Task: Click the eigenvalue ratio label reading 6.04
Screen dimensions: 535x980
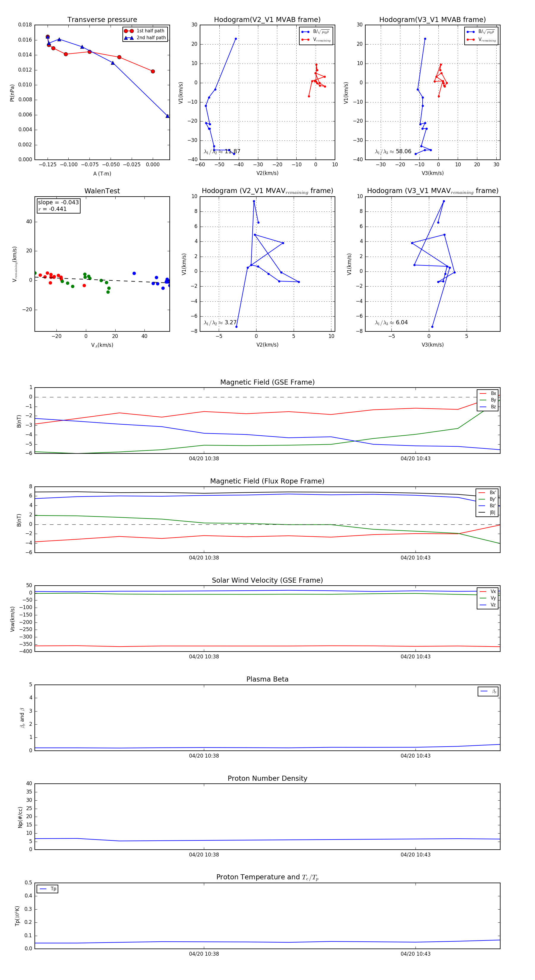Action: (391, 323)
